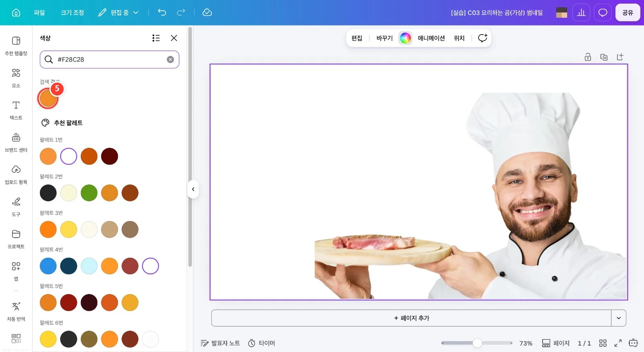Open the comments speech bubble
The height and width of the screenshot is (352, 644).
coord(603,12)
